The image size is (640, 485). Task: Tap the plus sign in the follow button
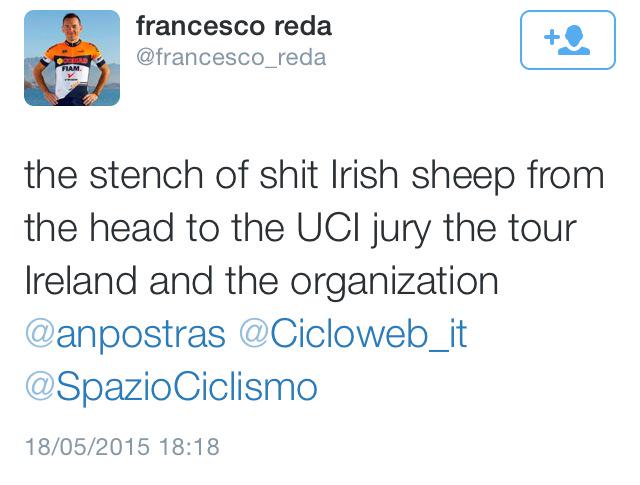click(551, 38)
